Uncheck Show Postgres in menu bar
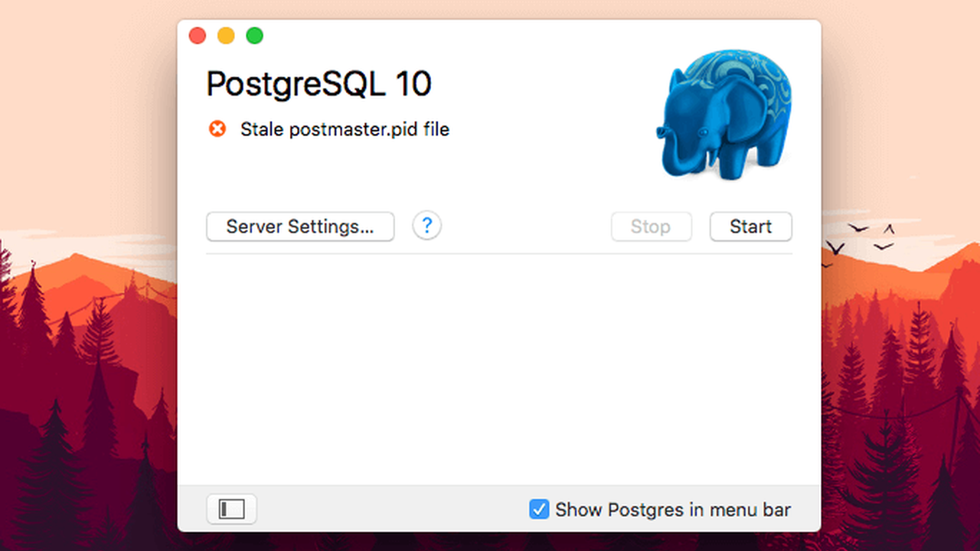This screenshot has width=980, height=551. (x=539, y=509)
